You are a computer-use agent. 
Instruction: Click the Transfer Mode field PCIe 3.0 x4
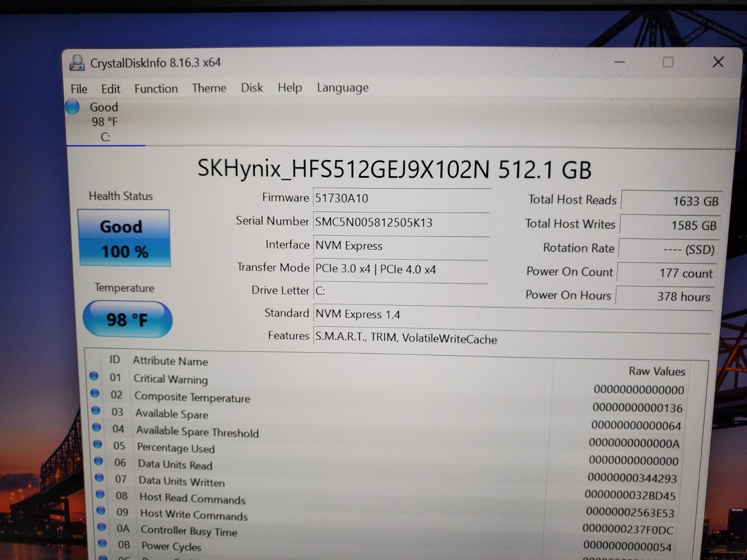(x=401, y=269)
